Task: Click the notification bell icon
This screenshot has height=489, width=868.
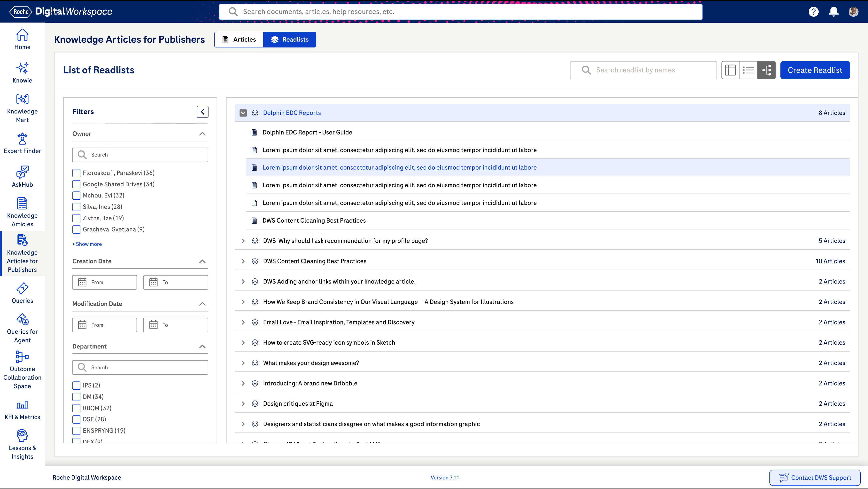Action: [x=833, y=12]
